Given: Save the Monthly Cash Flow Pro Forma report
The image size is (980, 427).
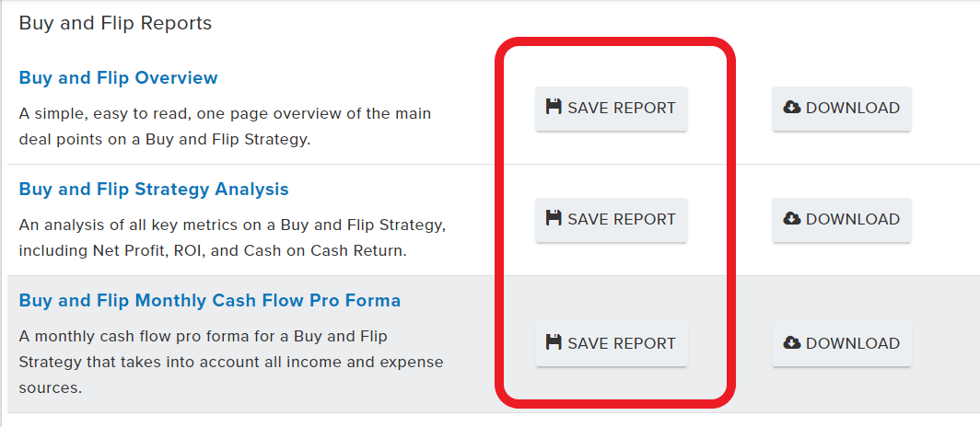Looking at the screenshot, I should (612, 344).
